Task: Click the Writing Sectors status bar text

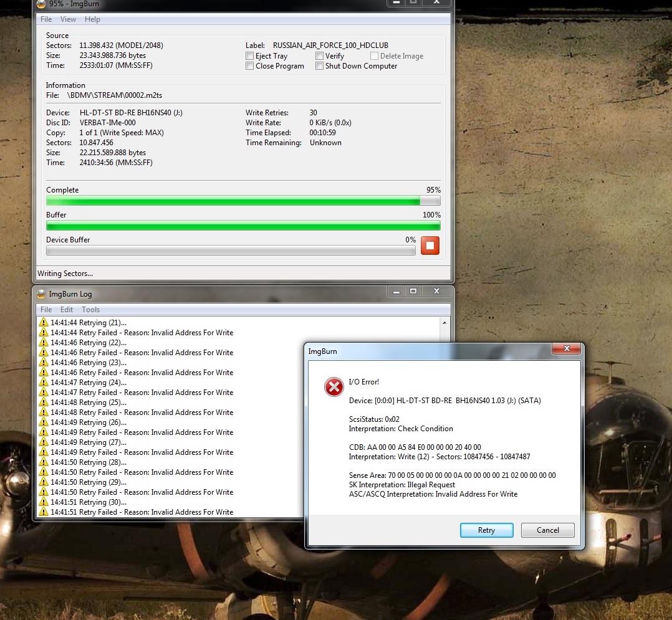Action: click(65, 274)
